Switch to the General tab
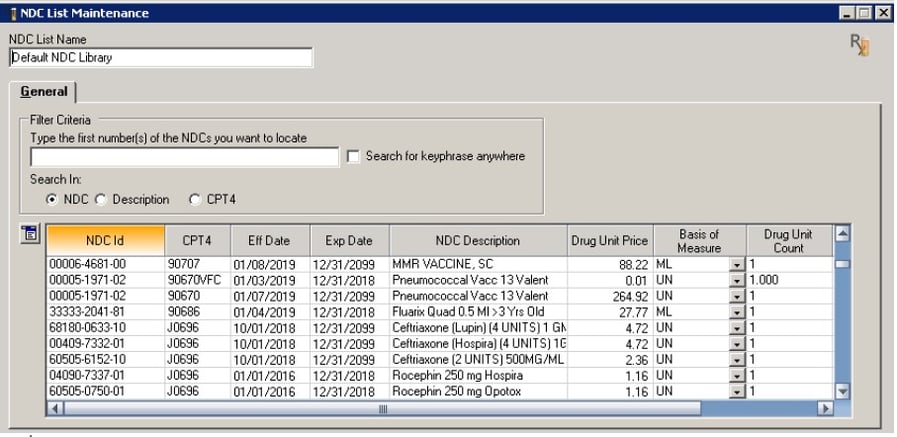Viewport: 897px width, 437px height. point(44,92)
